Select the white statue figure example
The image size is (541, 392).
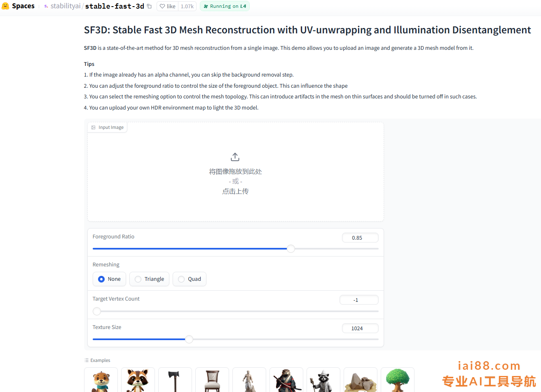(x=249, y=380)
